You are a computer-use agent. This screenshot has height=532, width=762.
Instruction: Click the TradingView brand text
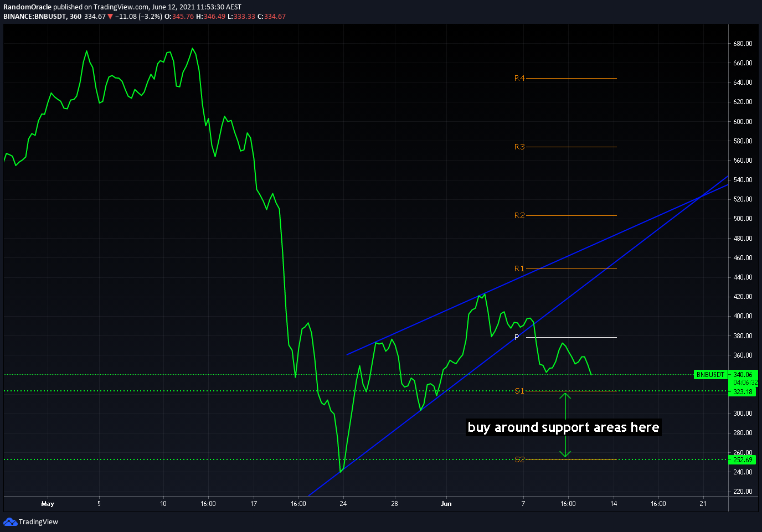coord(38,522)
